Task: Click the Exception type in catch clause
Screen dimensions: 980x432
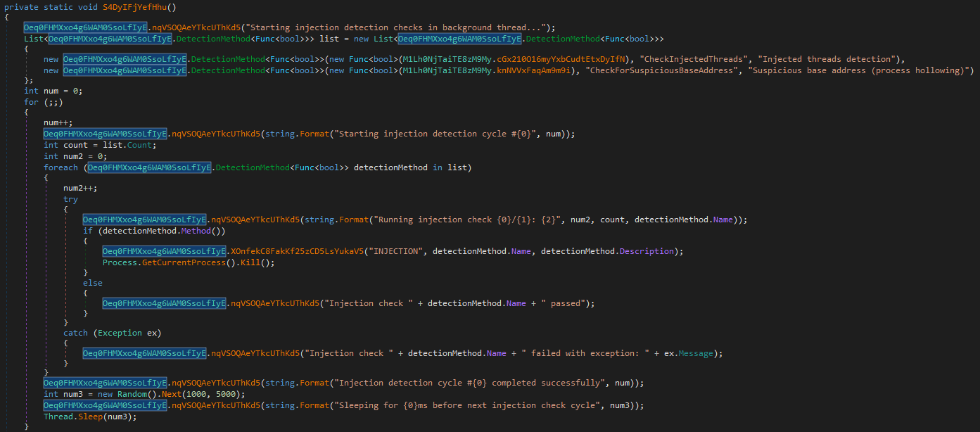Action: click(x=120, y=333)
